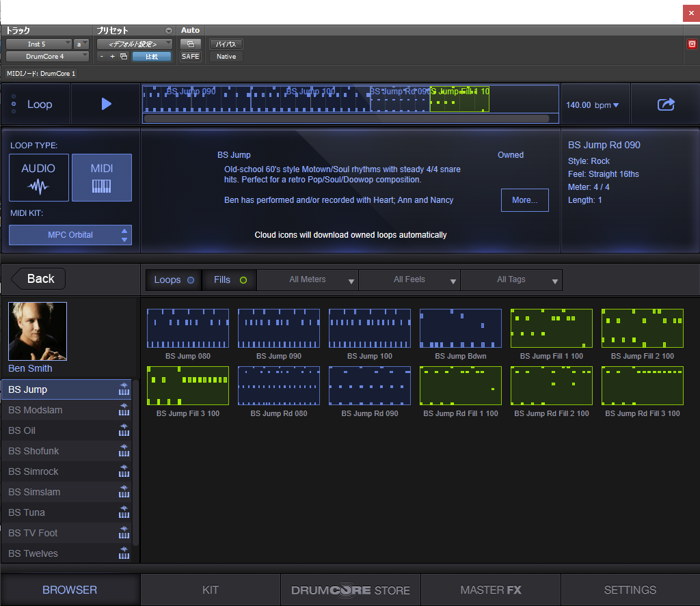
Task: Open the デフォルト設定 preset dropdown
Action: 135,44
